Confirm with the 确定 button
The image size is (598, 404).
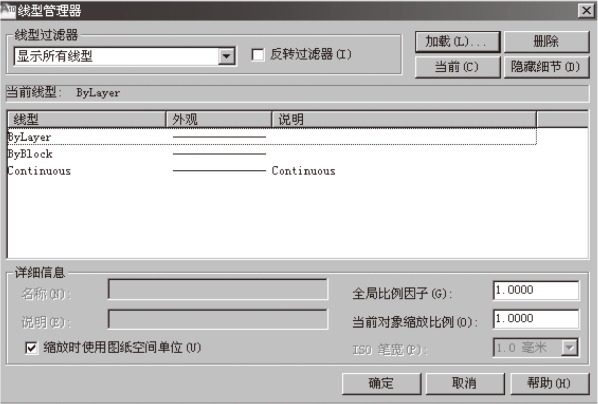click(x=381, y=383)
